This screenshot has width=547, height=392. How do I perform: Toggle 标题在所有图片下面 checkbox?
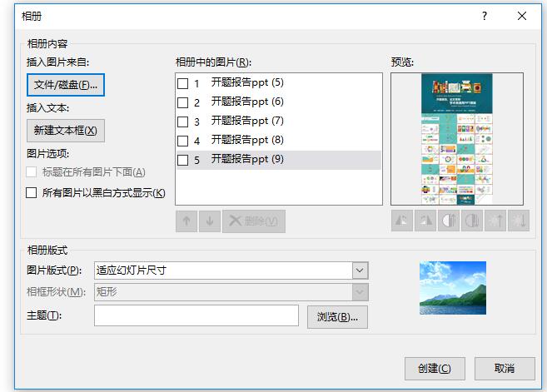point(31,172)
